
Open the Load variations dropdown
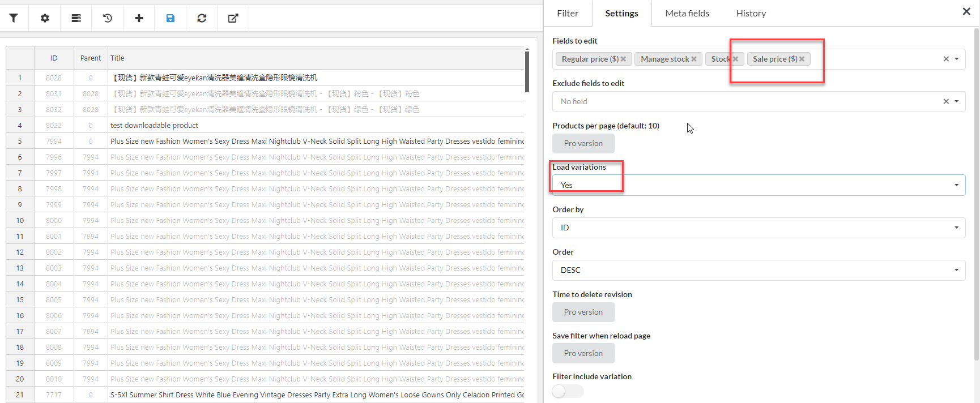tap(759, 185)
